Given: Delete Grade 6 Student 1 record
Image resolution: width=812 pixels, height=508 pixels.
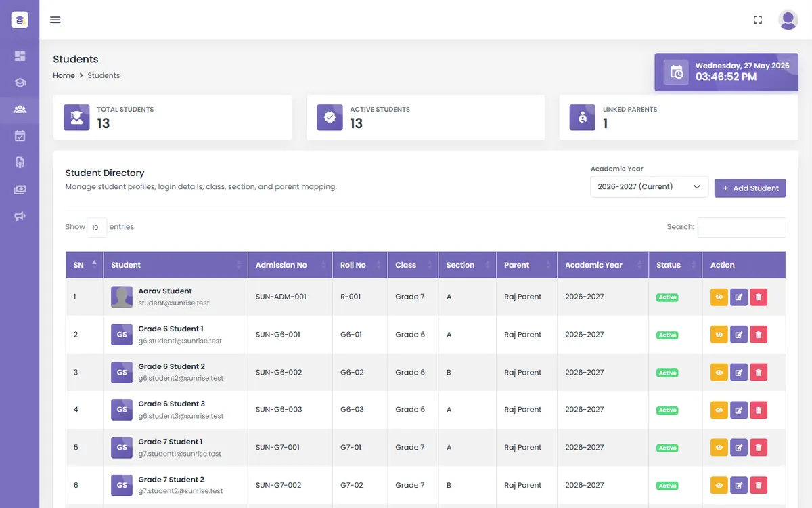Looking at the screenshot, I should point(759,335).
